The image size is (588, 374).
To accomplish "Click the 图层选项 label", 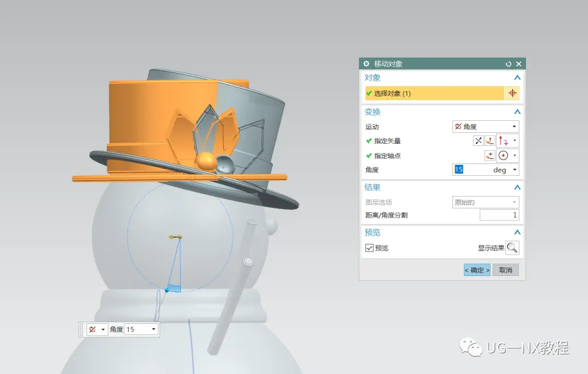I will coord(378,203).
